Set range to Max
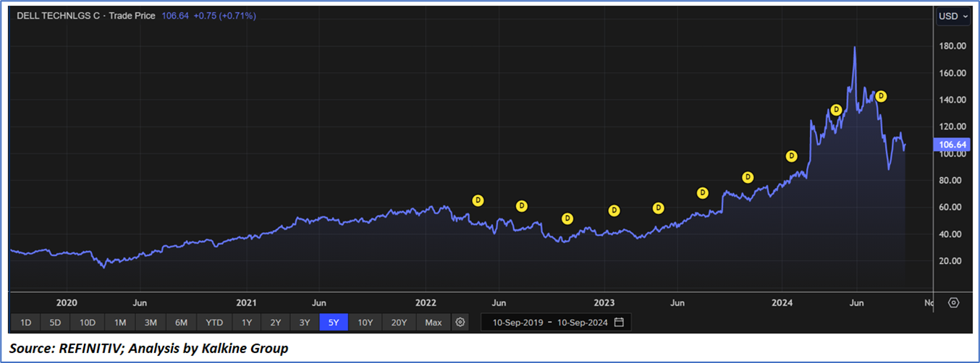 point(434,322)
